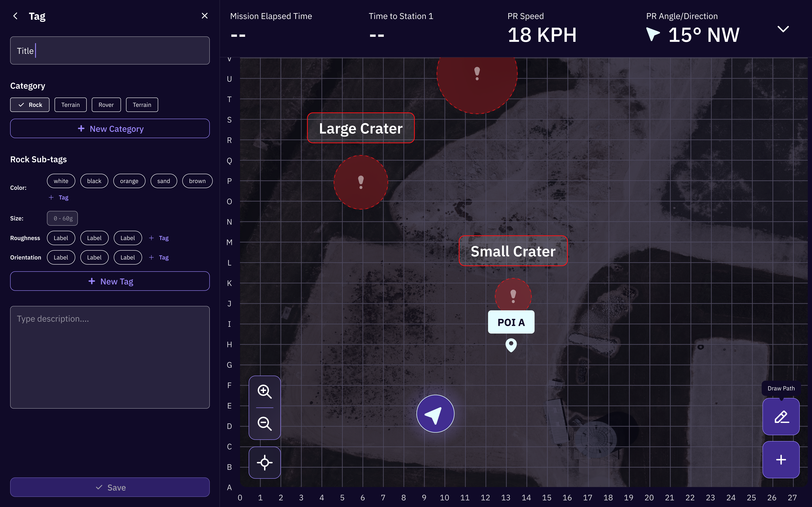Click the Save button

point(110,487)
